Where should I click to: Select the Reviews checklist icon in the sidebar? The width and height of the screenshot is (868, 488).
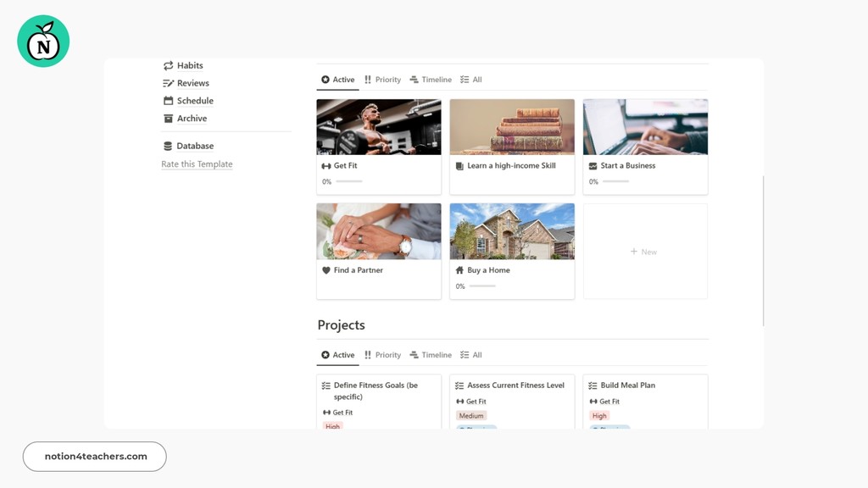168,83
